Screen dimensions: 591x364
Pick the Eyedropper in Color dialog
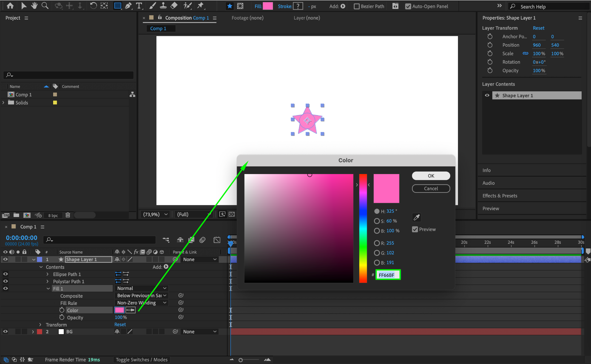click(x=416, y=217)
